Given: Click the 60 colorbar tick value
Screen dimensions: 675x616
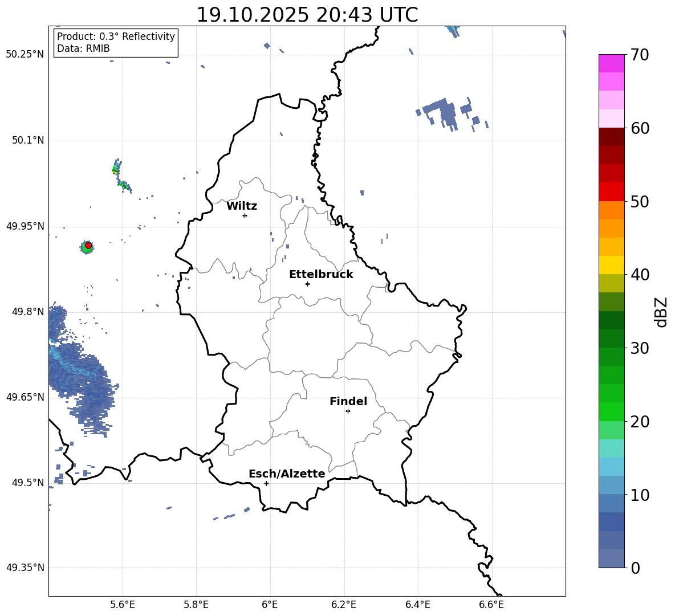Looking at the screenshot, I should (x=640, y=128).
